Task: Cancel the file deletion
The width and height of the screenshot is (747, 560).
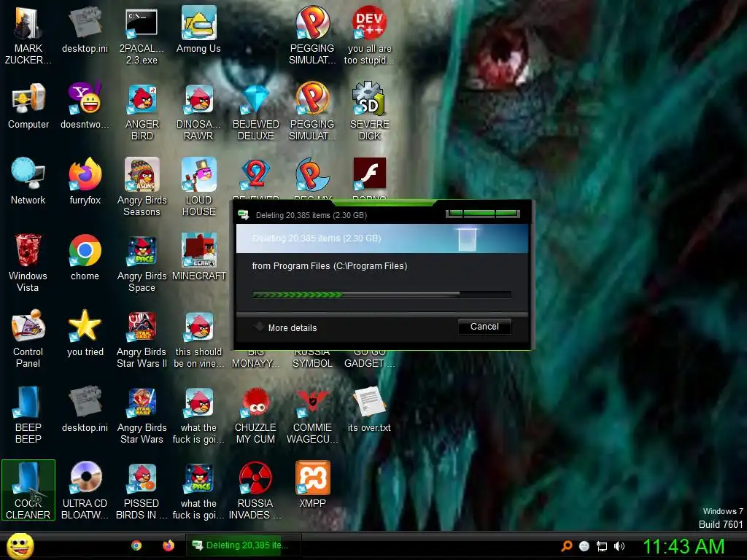Action: click(x=484, y=327)
